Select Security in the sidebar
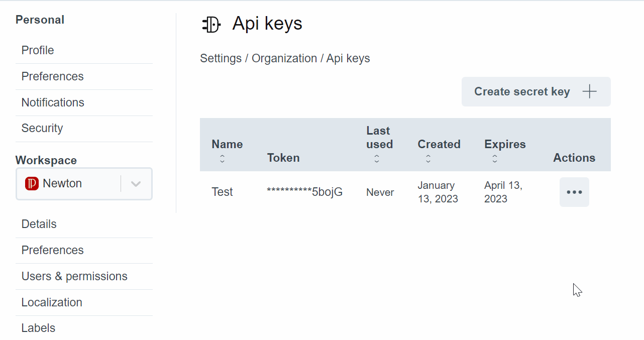 (x=42, y=128)
